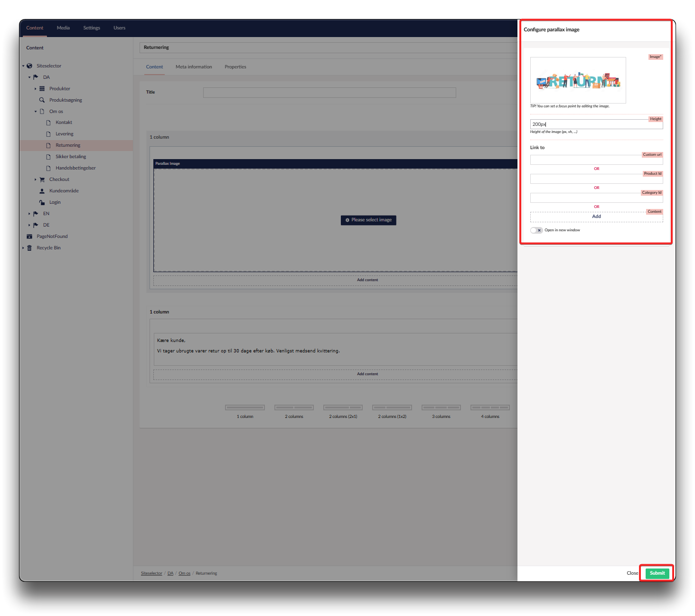Click the document icon beside Om os
Viewport: 695px width, 616px height.
(42, 112)
